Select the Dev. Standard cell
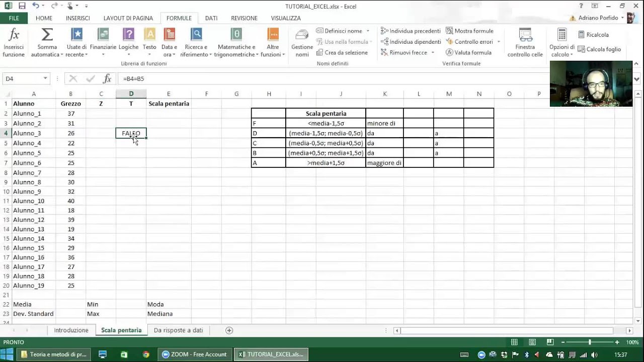Viewport: 644px width, 362px height. tap(34, 314)
